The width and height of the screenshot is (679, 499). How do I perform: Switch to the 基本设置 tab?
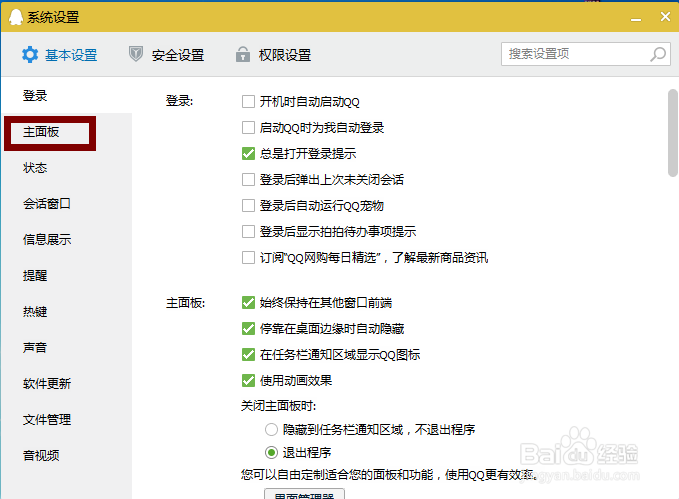pos(60,55)
